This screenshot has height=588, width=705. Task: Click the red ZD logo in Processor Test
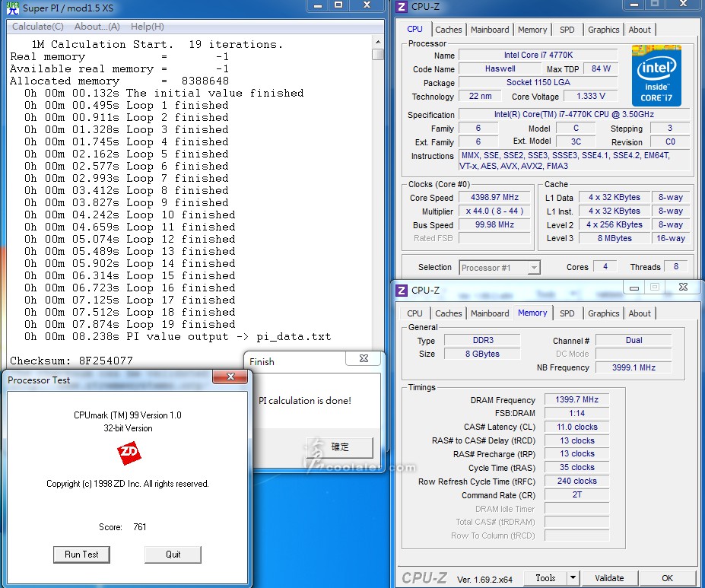pos(129,453)
